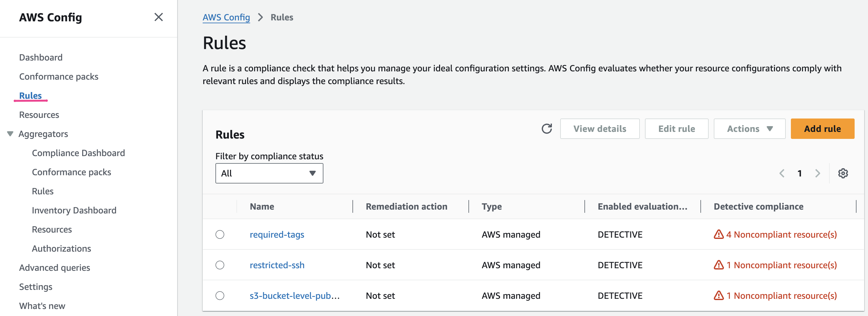Click warning icon on required-tags row
This screenshot has height=316, width=868.
(718, 234)
